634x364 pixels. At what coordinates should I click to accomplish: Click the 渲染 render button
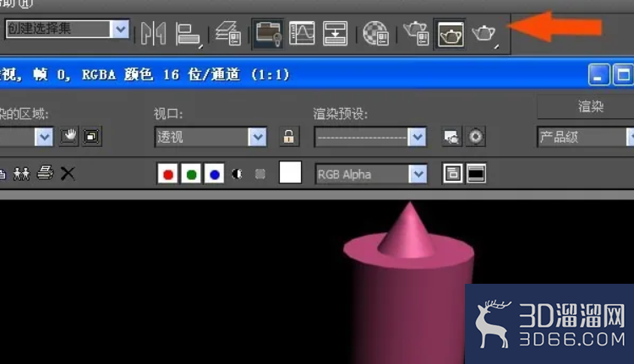click(590, 107)
